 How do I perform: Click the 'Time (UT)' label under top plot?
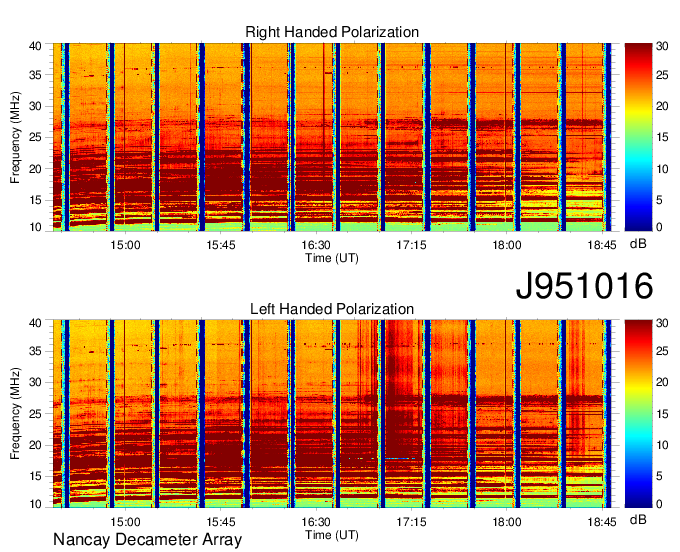pos(332,258)
